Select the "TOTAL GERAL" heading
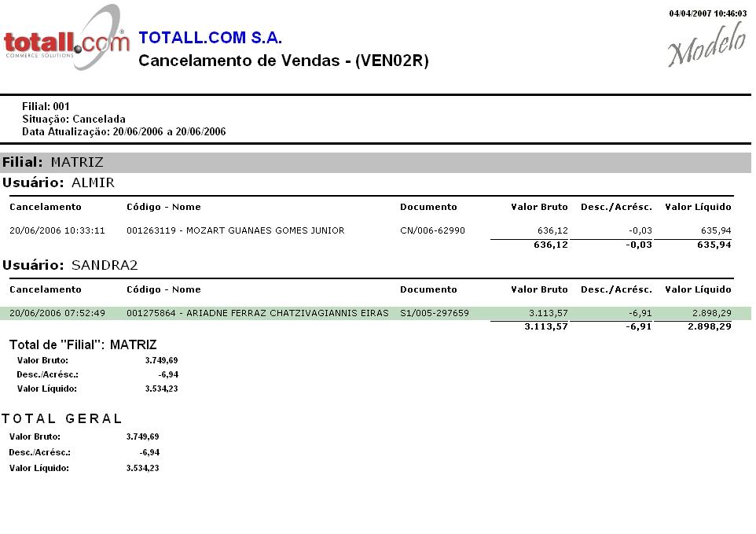This screenshot has height=534, width=756. [x=62, y=418]
